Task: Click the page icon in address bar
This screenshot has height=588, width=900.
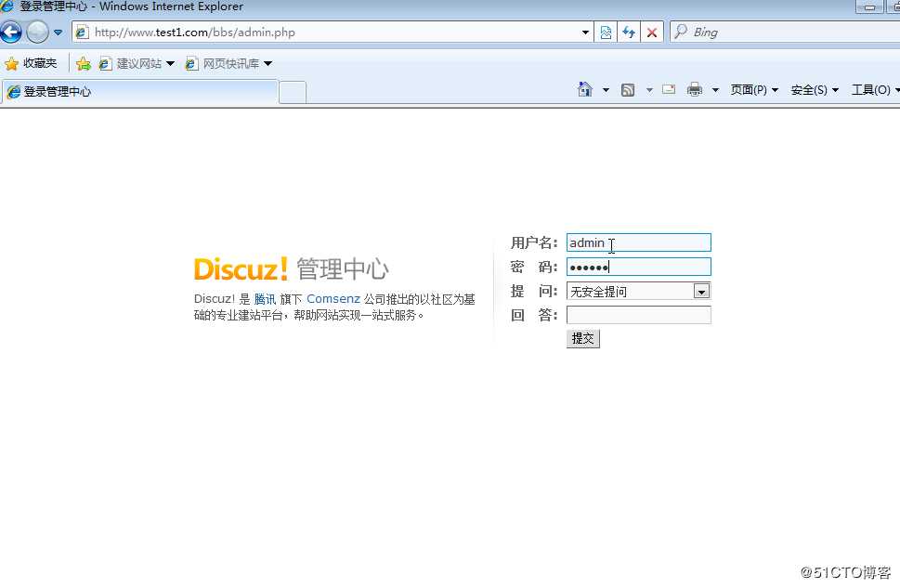Action: 82,33
